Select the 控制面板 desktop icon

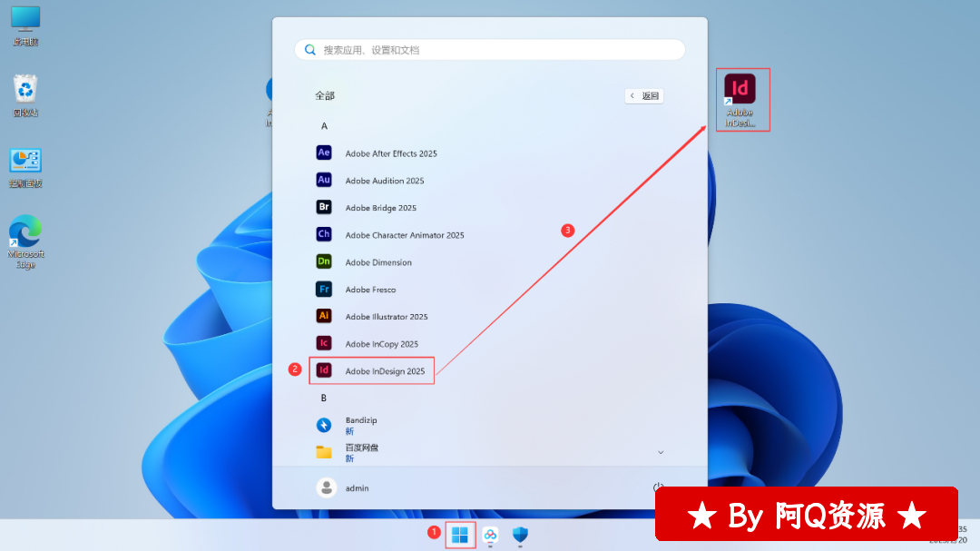click(25, 168)
